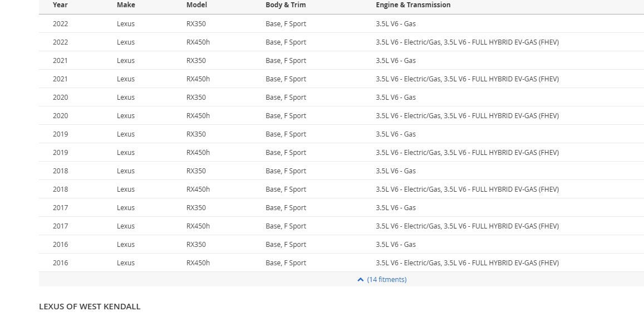Click the engine text in the 2021 RX450h row
Image resolution: width=644 pixels, height=316 pixels.
click(x=467, y=79)
